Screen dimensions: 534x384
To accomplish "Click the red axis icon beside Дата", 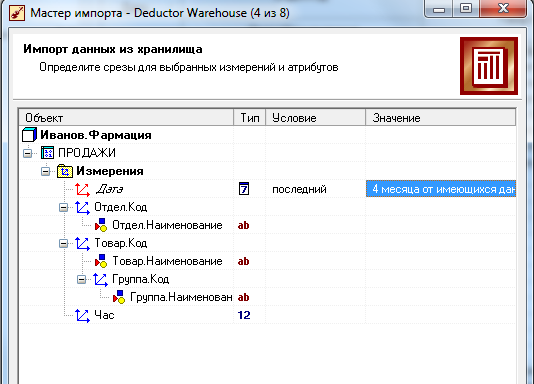I will [82, 189].
